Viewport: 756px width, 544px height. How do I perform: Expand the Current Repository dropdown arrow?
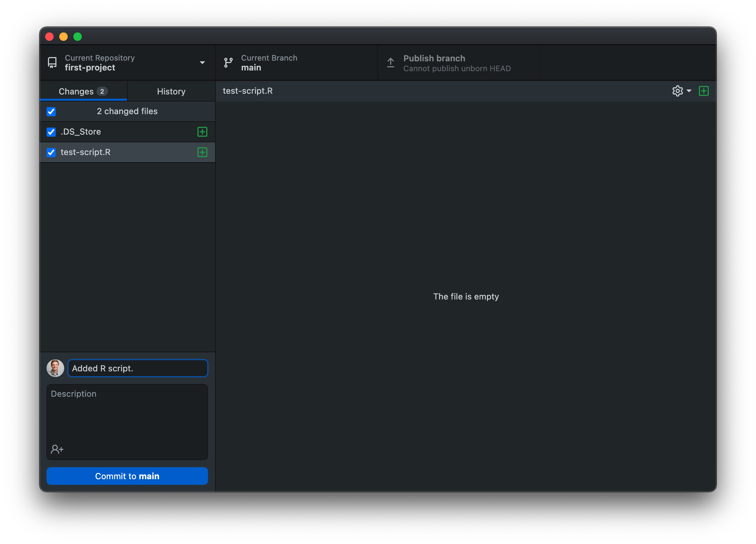202,63
